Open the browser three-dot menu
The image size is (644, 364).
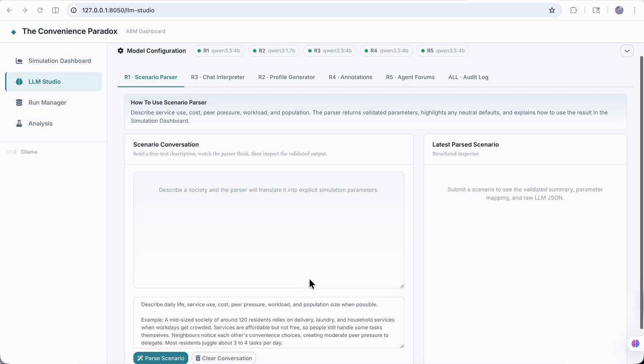click(x=635, y=10)
